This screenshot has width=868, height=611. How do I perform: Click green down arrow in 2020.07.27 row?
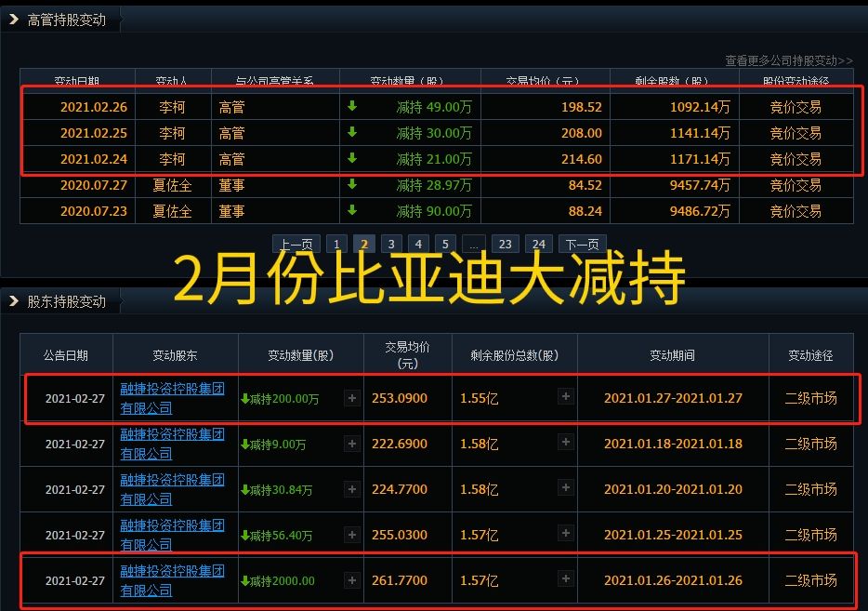click(352, 184)
